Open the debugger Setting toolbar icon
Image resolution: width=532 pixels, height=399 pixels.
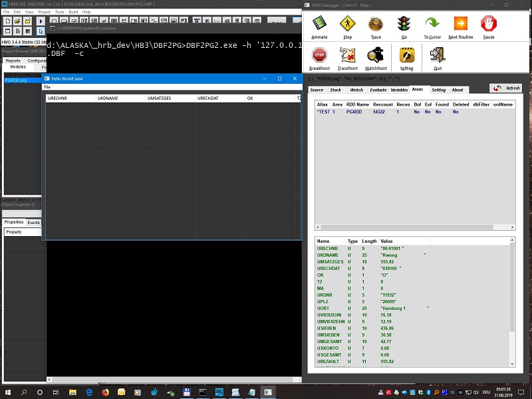point(406,56)
